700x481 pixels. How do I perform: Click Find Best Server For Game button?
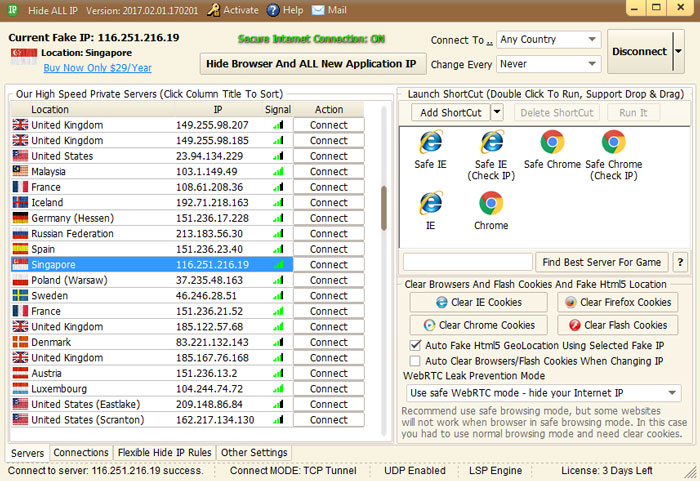click(601, 262)
